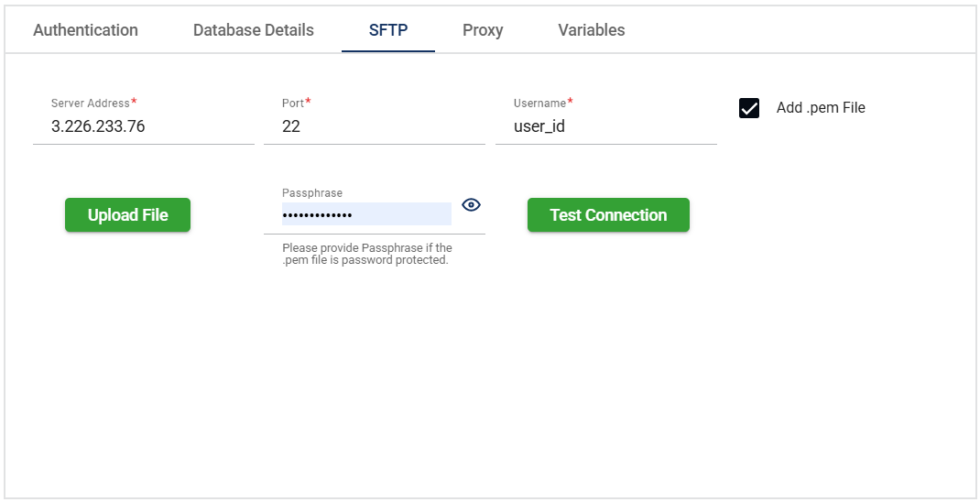Open the Variables tab
980x502 pixels.
(592, 30)
